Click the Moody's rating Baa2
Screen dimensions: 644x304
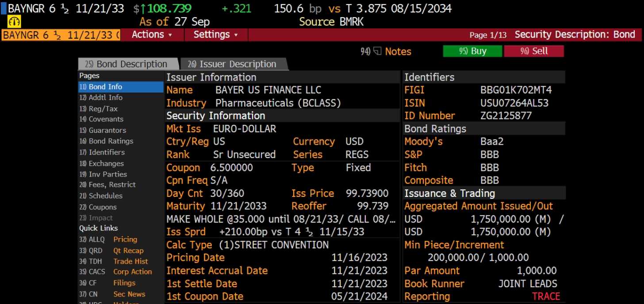click(x=492, y=142)
